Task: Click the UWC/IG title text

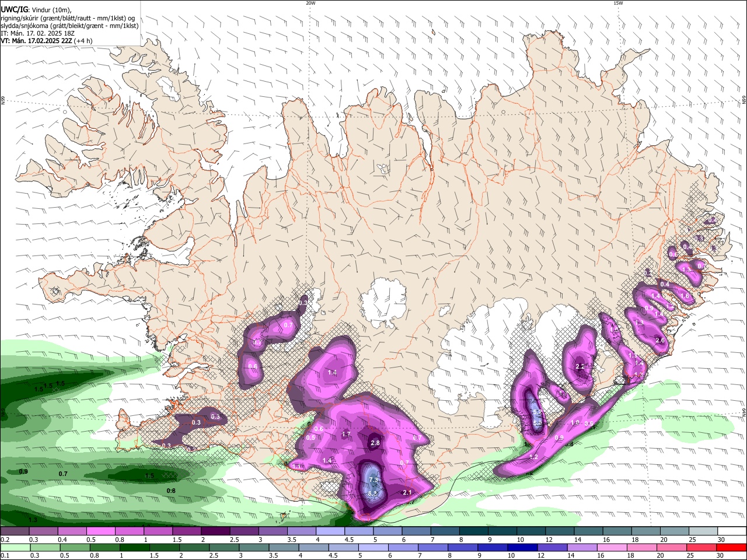Action: (14, 9)
